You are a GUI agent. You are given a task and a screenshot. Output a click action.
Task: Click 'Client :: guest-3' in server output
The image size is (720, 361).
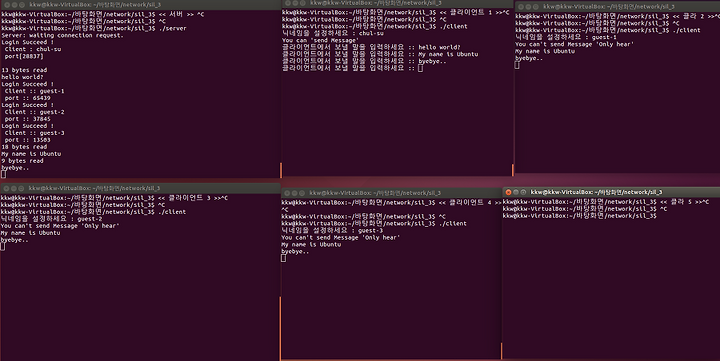34,133
